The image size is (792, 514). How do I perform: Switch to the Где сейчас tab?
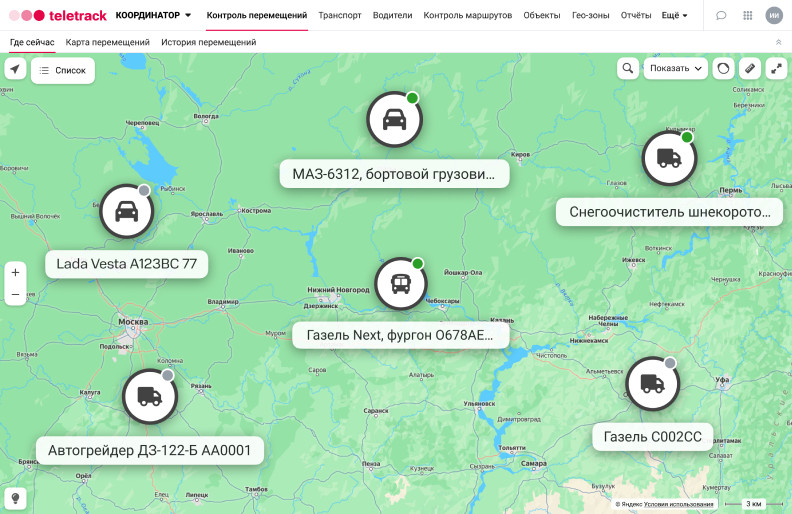(32, 42)
